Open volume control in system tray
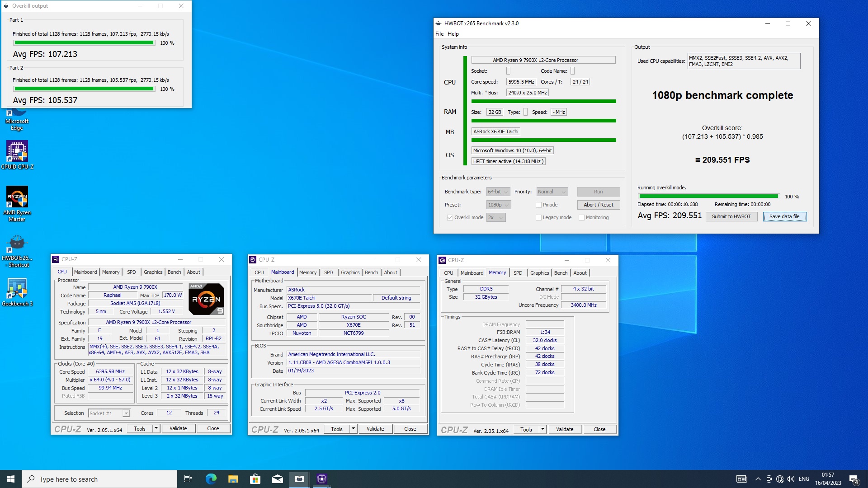This screenshot has height=488, width=868. coord(791,479)
